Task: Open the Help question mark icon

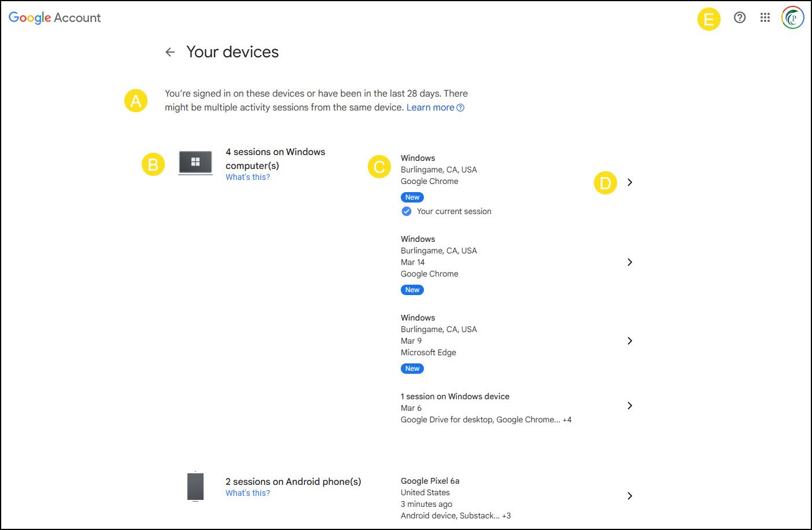Action: pos(739,17)
